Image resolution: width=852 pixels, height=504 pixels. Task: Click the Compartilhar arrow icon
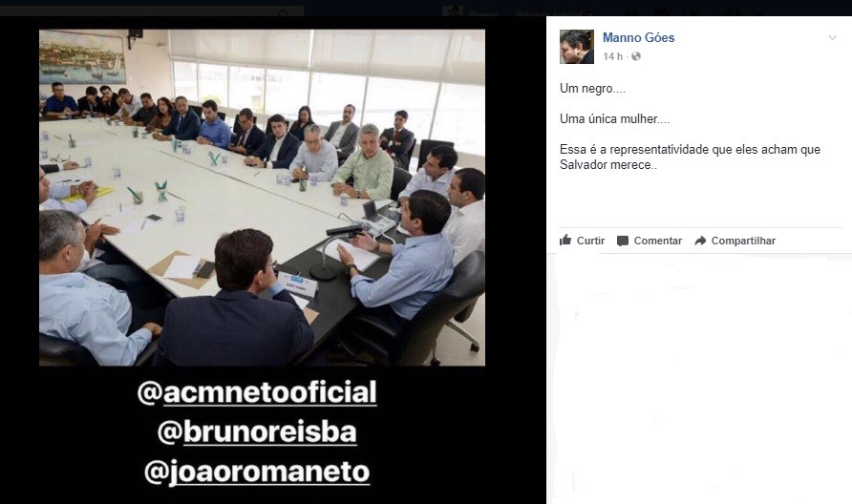coord(700,241)
